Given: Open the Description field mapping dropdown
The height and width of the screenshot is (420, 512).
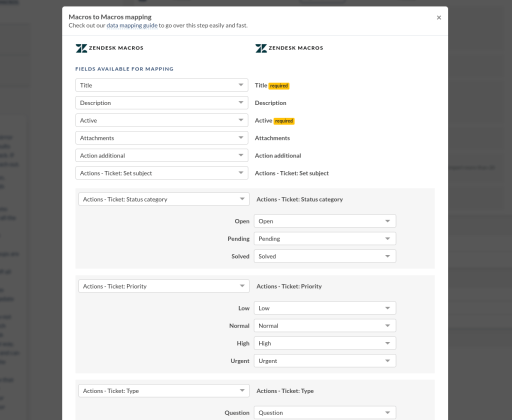Looking at the screenshot, I should (x=161, y=102).
